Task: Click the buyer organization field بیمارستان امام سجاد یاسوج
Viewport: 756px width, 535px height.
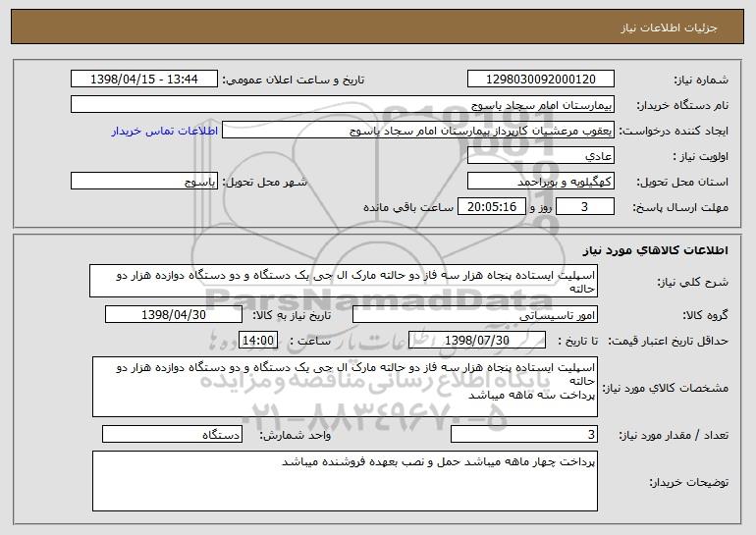Action: tap(343, 105)
